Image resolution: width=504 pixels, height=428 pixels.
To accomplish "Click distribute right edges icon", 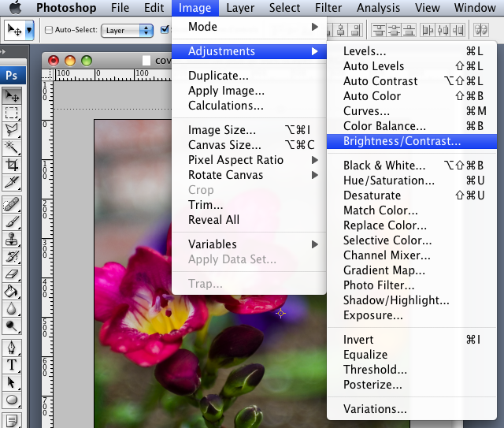I will [458, 30].
